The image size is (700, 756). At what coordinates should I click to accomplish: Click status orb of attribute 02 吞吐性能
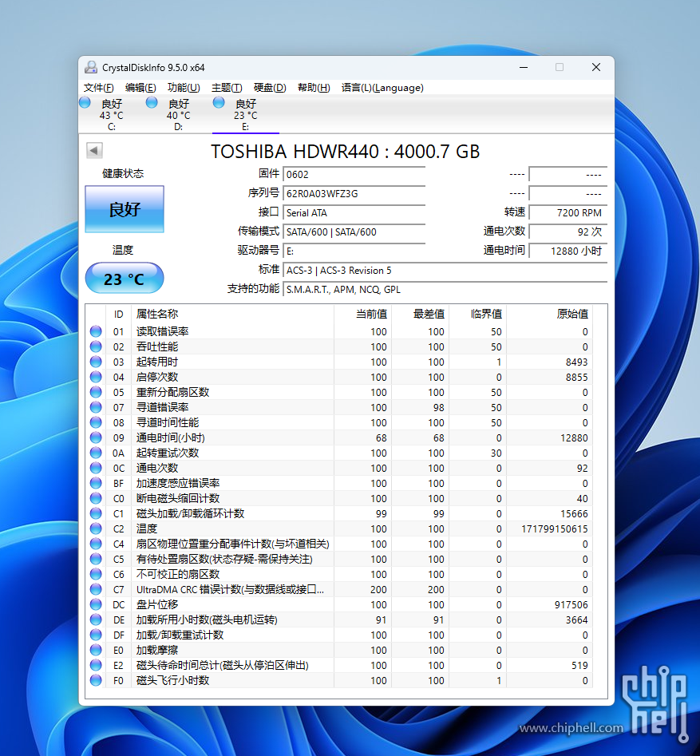point(96,346)
